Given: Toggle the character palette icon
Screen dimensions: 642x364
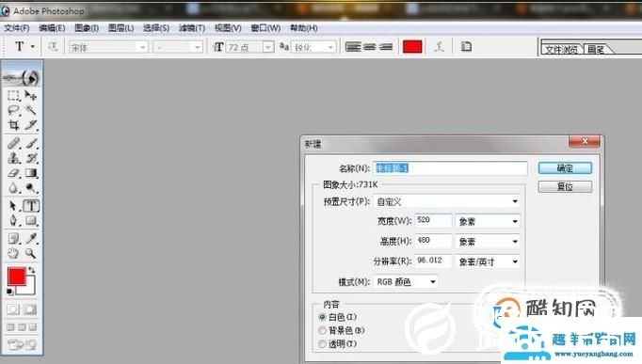Looking at the screenshot, I should pyautogui.click(x=466, y=47).
